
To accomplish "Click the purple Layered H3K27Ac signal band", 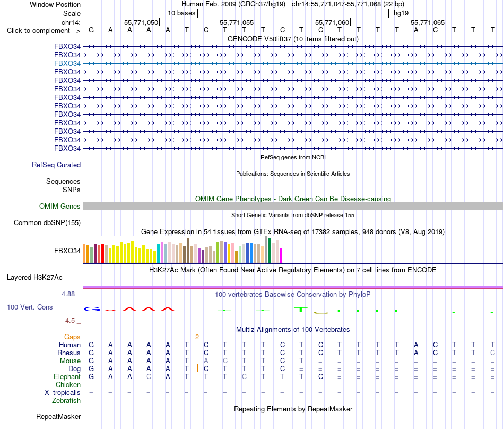I will tap(293, 287).
